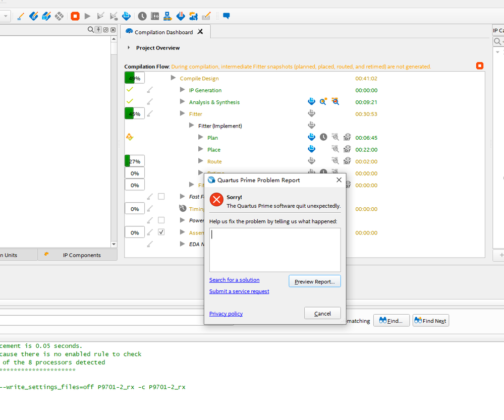Switch to the IP Components tab
The image size is (504, 420).
81,255
